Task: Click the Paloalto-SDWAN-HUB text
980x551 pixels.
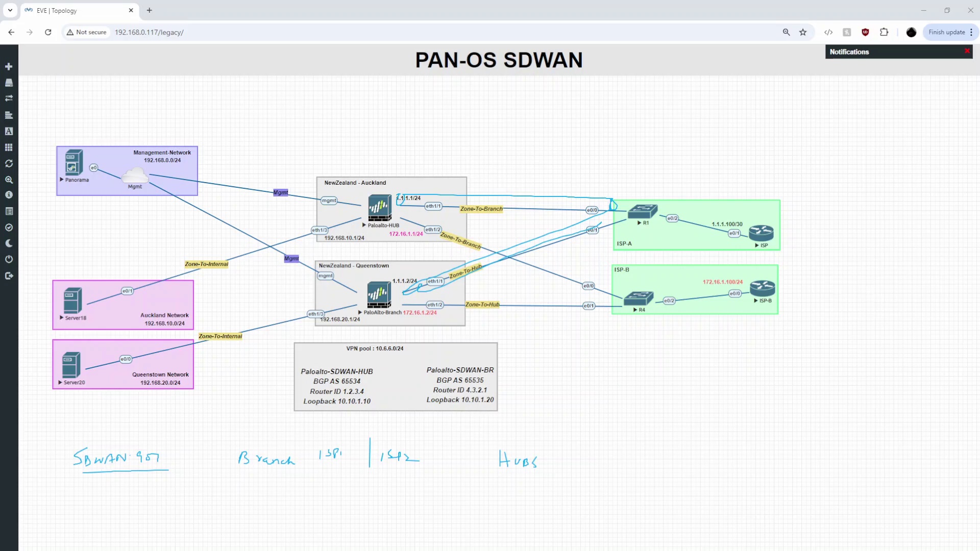Action: tap(337, 371)
